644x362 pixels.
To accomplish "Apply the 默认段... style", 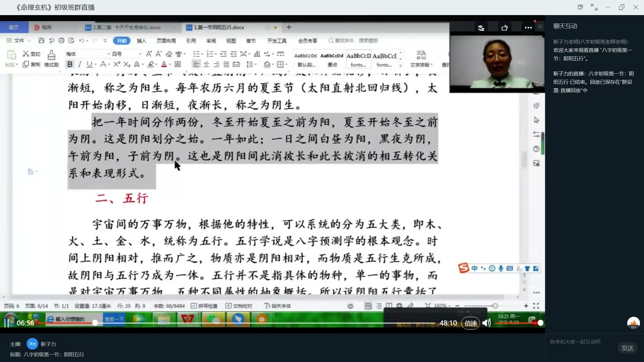I will tap(306, 59).
